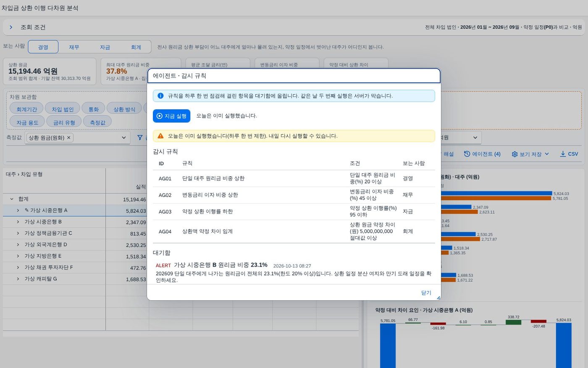
Task: Switch to the 자금 viewer tab
Action: click(105, 47)
